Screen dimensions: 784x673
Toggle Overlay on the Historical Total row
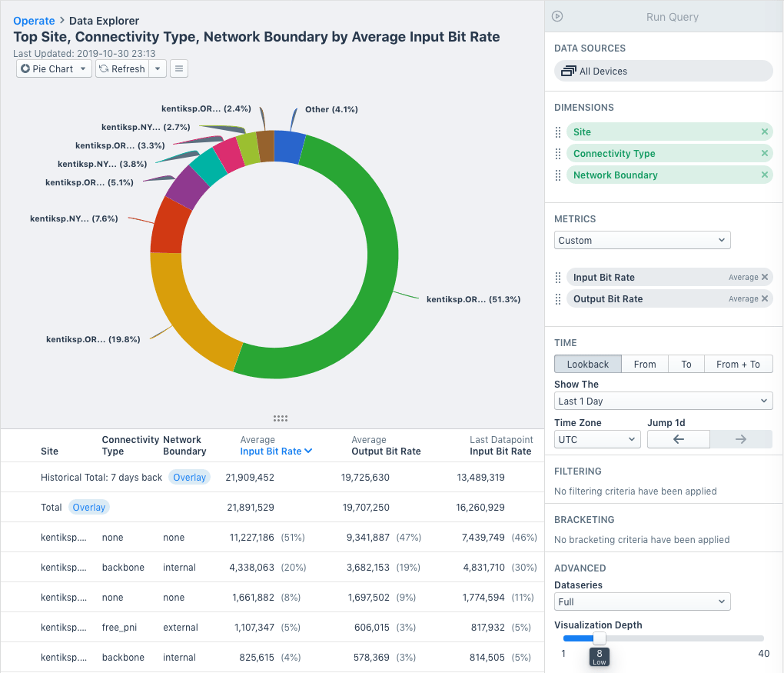pos(189,477)
